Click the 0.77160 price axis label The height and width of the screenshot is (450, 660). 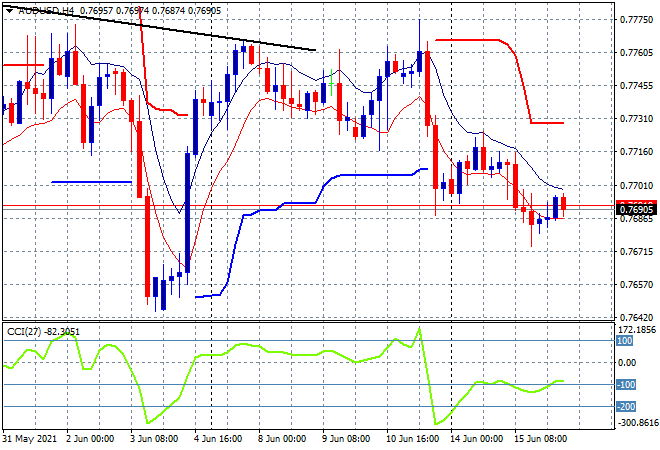tap(636, 152)
